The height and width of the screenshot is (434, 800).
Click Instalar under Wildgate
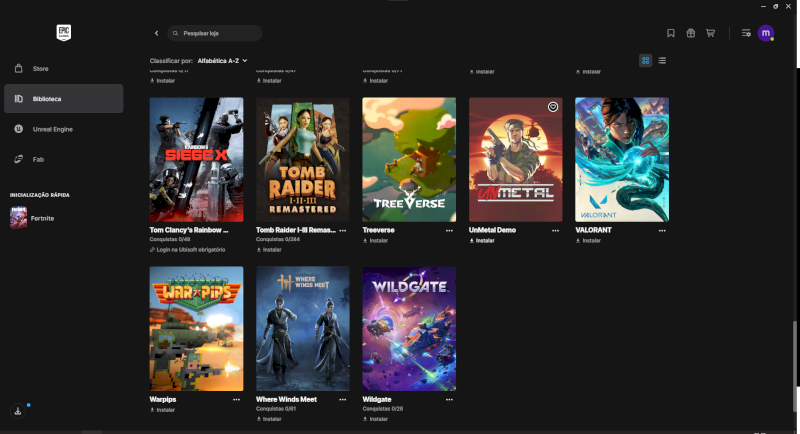[376, 419]
